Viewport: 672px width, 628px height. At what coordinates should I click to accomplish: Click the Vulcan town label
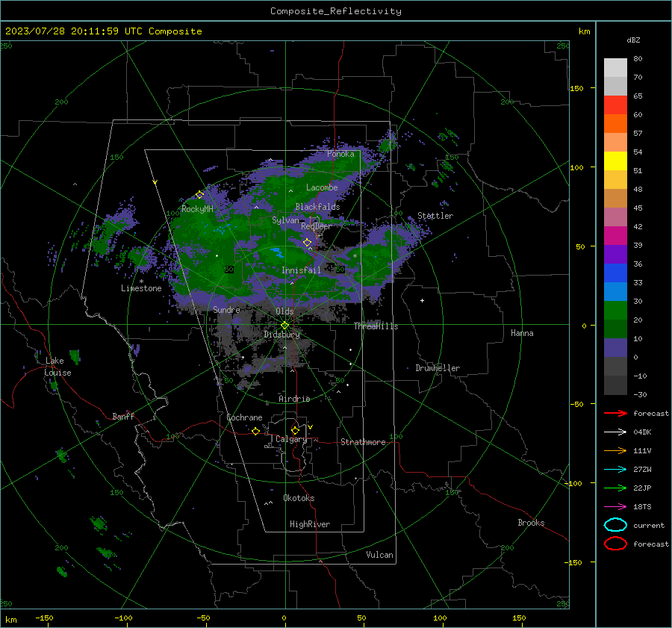(379, 555)
